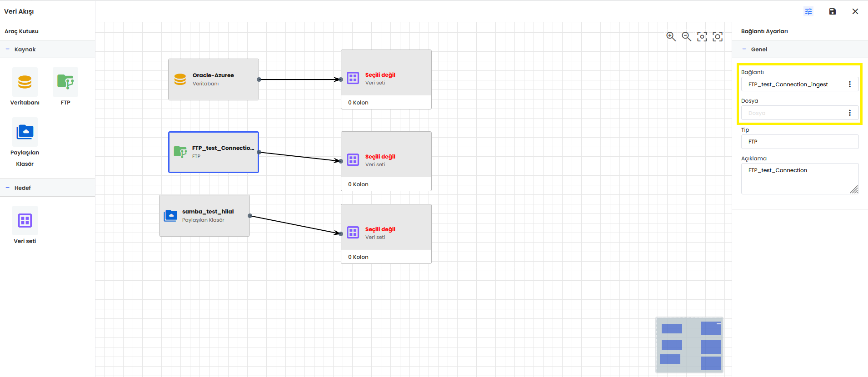The width and height of the screenshot is (868, 377).
Task: Select the Oracle-Azuree node
Action: 214,79
